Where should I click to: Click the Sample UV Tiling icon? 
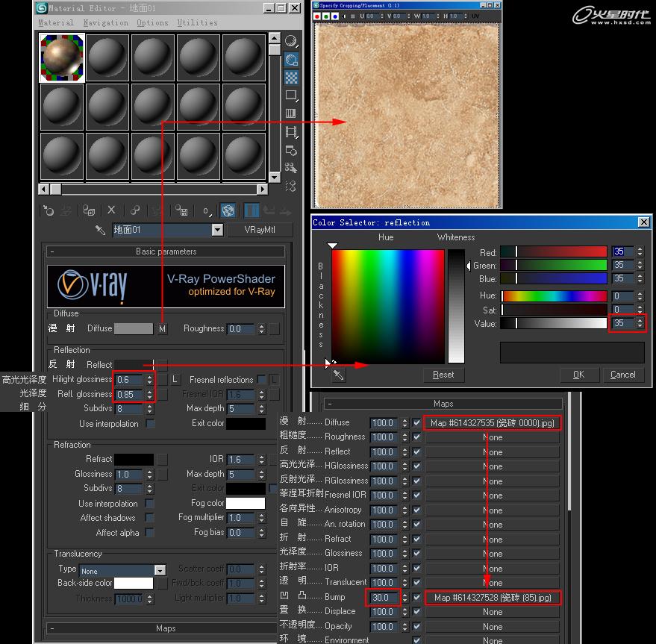point(291,96)
